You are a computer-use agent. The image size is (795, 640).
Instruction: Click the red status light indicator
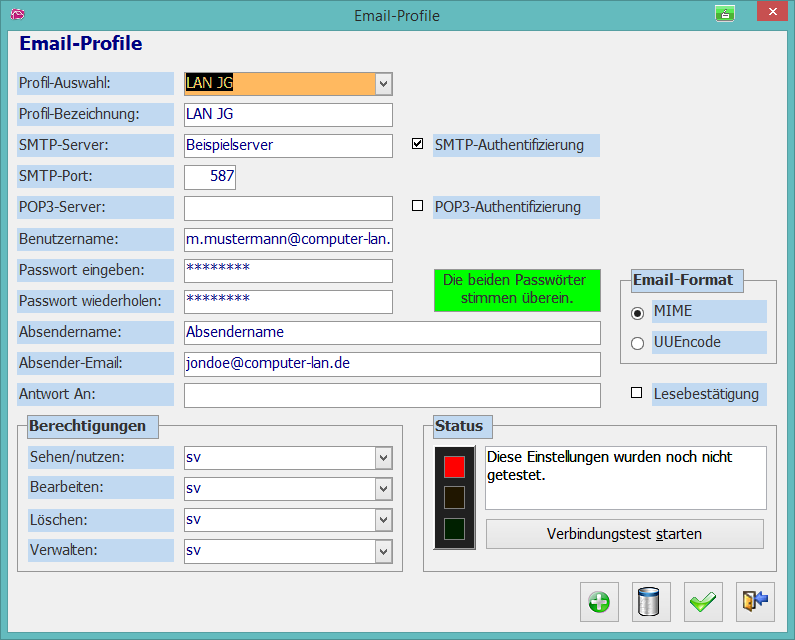(455, 467)
